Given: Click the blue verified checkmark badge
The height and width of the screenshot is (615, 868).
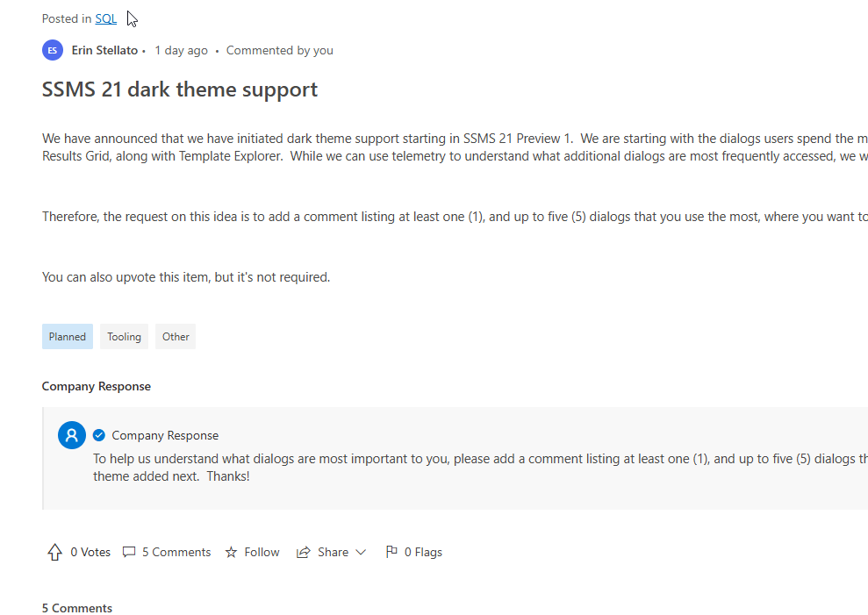Looking at the screenshot, I should tap(99, 435).
